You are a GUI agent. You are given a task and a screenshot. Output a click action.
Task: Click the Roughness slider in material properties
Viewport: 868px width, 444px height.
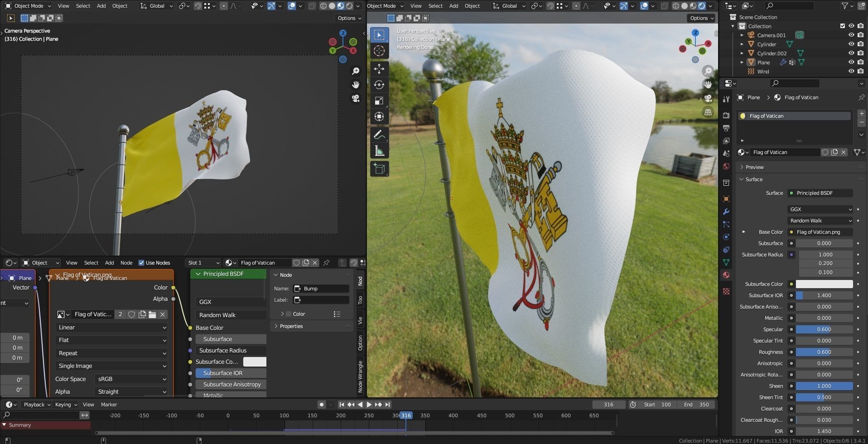click(824, 352)
